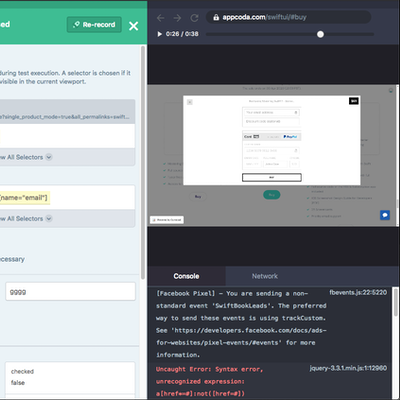Open jquery-3.3.1.min.js:1:12980 source link
400x400 pixels.
point(348,368)
